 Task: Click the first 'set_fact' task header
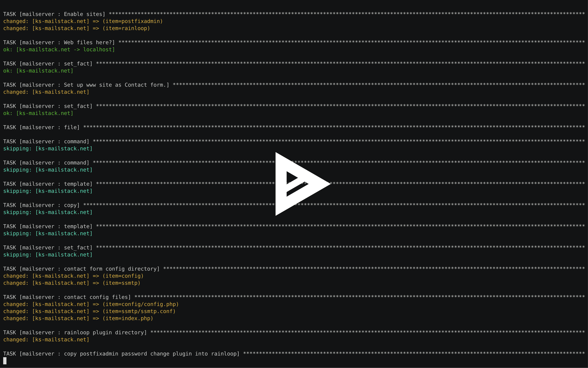click(47, 63)
